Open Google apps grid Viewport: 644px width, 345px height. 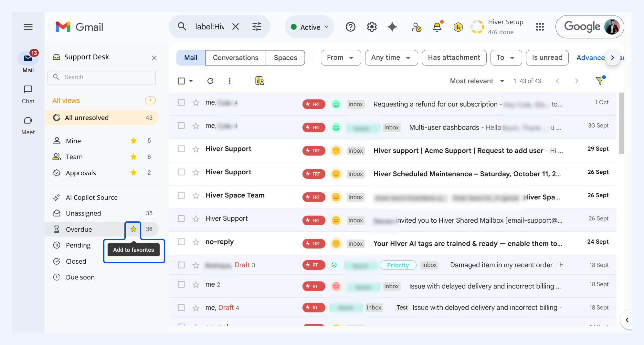[540, 27]
